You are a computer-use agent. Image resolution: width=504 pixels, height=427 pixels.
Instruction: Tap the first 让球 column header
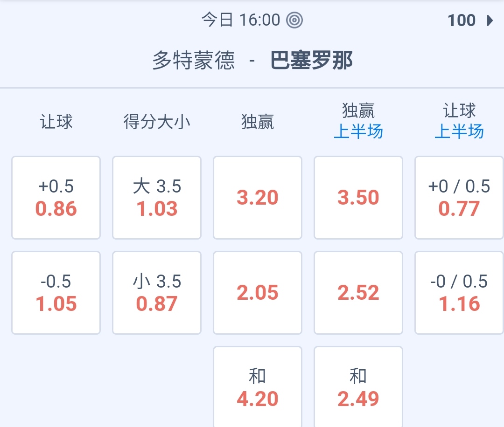[x=56, y=122]
